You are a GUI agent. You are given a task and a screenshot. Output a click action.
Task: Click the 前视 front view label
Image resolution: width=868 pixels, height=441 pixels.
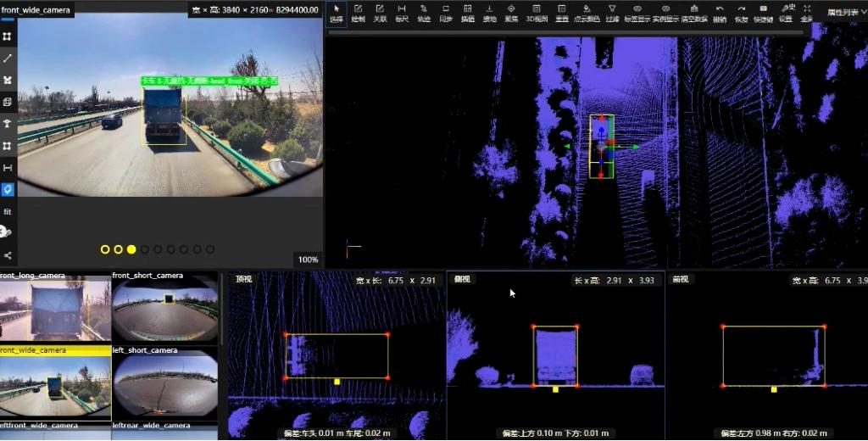click(680, 279)
